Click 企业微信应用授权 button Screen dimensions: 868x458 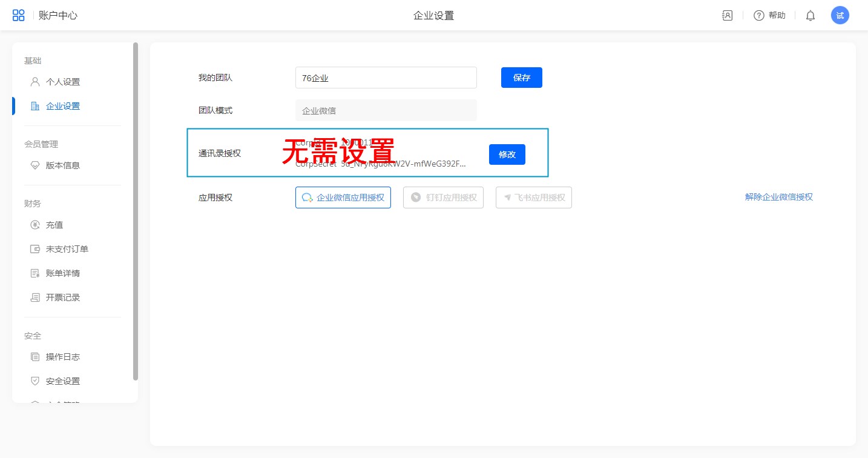(343, 197)
